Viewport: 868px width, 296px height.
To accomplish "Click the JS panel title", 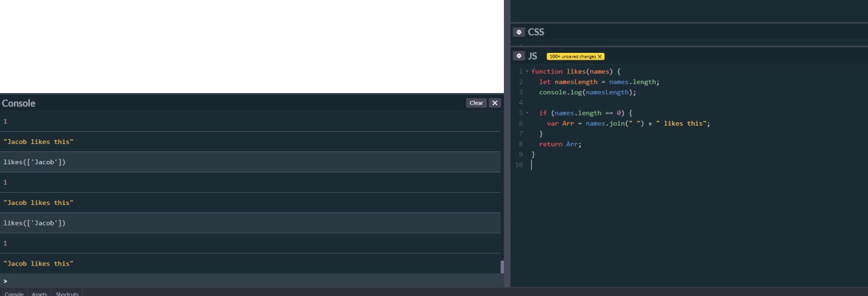I will (532, 56).
